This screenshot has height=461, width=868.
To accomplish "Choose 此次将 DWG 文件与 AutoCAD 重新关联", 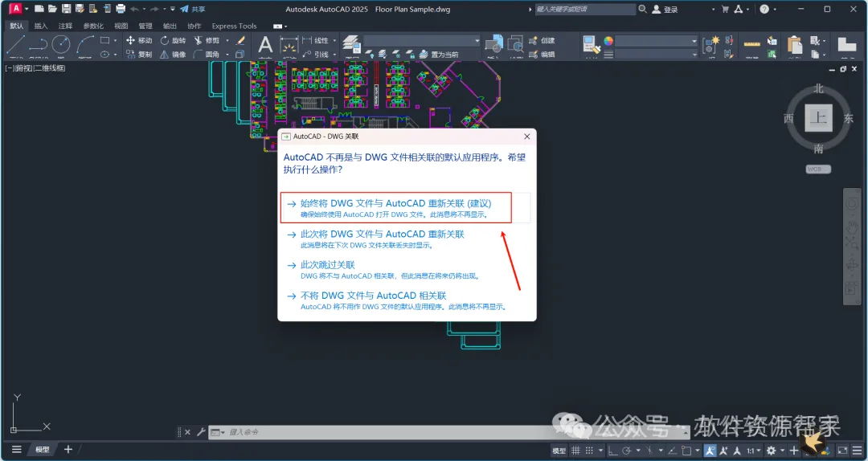I will [405, 239].
